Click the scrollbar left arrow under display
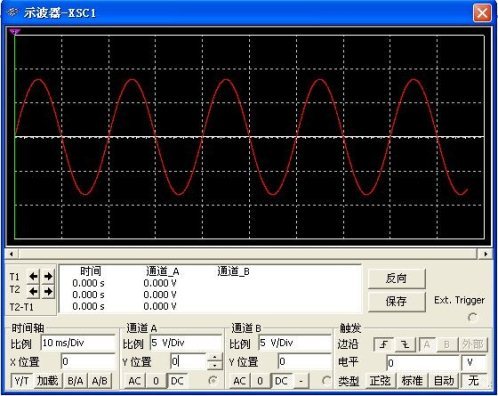The height and width of the screenshot is (396, 498). (x=12, y=254)
